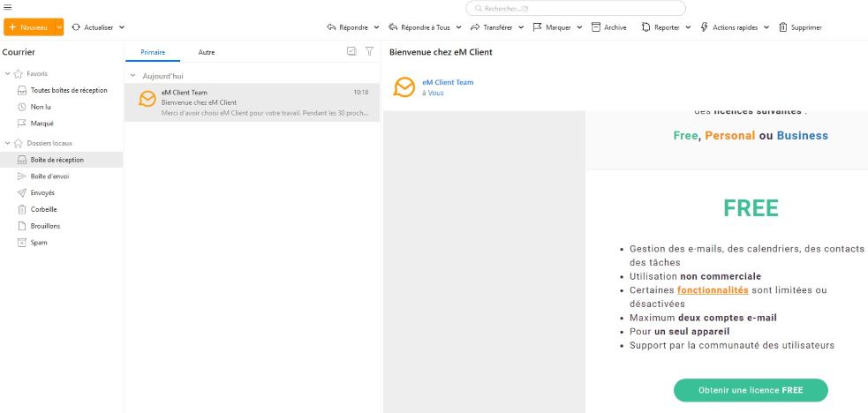The width and height of the screenshot is (868, 413).
Task: Click the Archive toolbar icon
Action: [596, 27]
